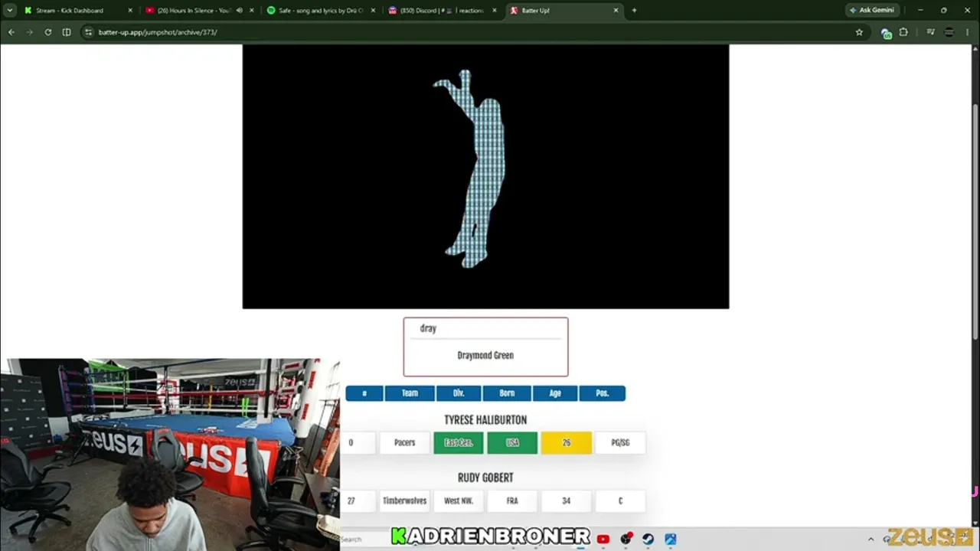Open the tab search dropdown arrow
The height and width of the screenshot is (551, 980).
click(10, 11)
